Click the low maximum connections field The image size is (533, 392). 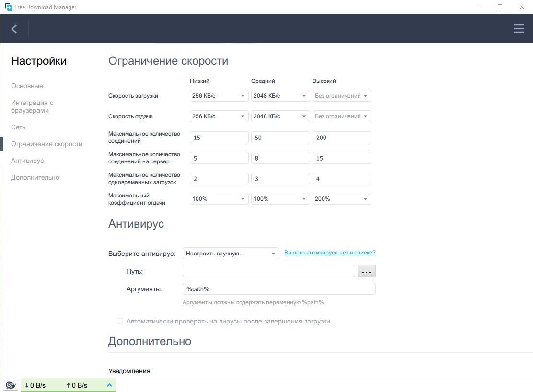[x=219, y=138]
